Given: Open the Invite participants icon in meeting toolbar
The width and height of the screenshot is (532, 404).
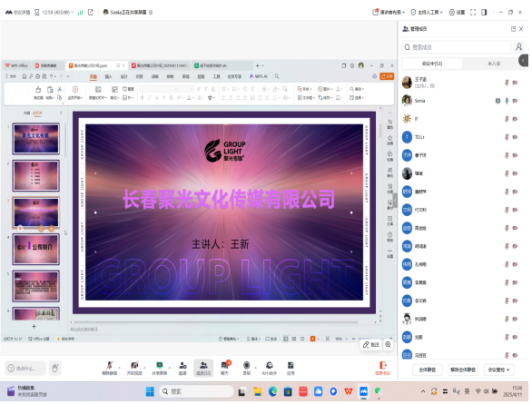Looking at the screenshot, I should click(x=182, y=368).
